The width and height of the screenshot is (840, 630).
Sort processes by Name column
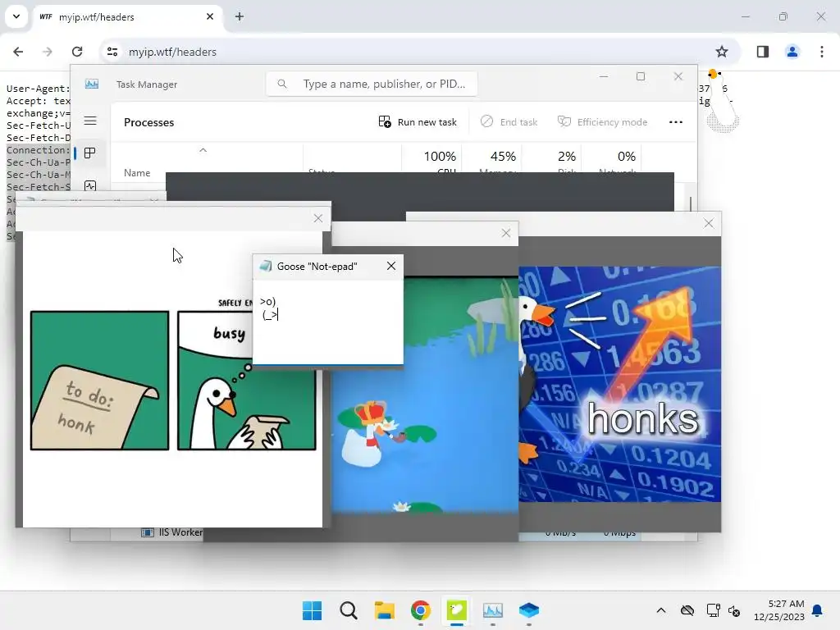click(x=137, y=172)
